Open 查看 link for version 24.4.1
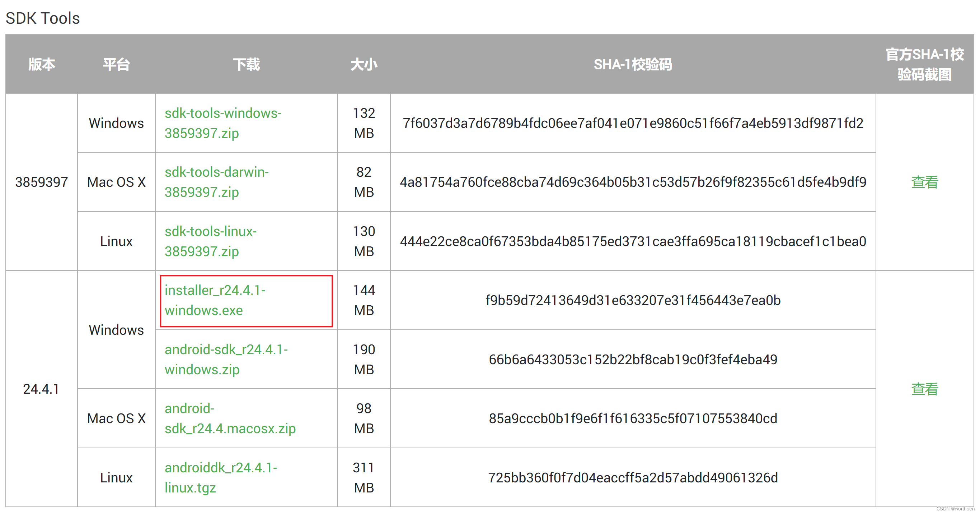 [924, 389]
